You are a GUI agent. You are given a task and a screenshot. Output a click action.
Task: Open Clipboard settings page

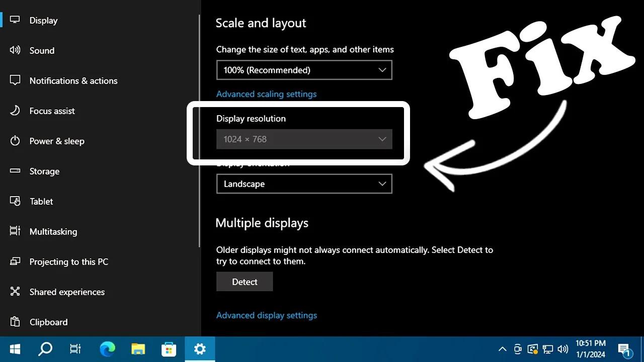point(48,322)
